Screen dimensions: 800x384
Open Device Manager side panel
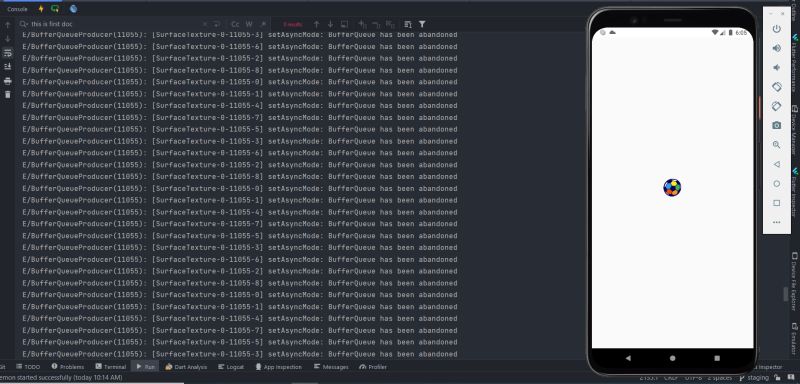click(795, 130)
